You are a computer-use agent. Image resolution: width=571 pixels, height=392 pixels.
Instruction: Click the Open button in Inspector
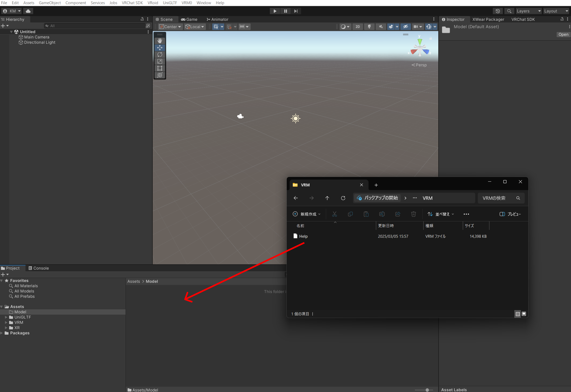[x=563, y=34]
